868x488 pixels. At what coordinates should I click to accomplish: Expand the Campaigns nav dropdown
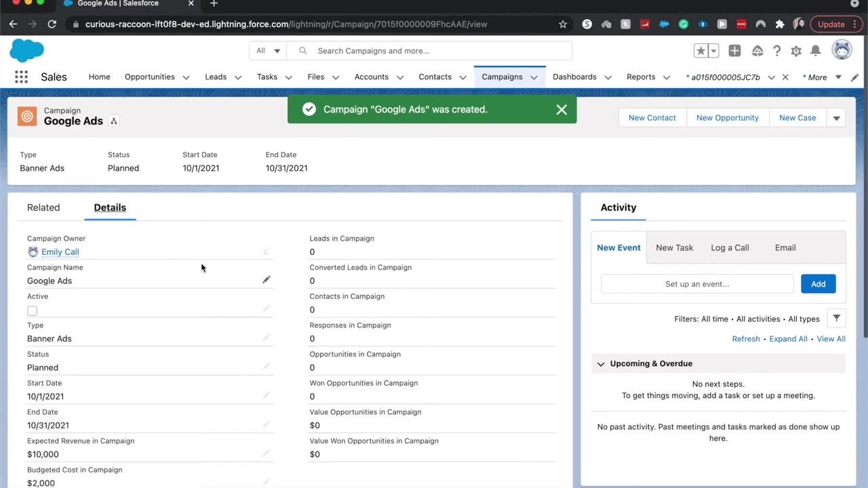(534, 77)
